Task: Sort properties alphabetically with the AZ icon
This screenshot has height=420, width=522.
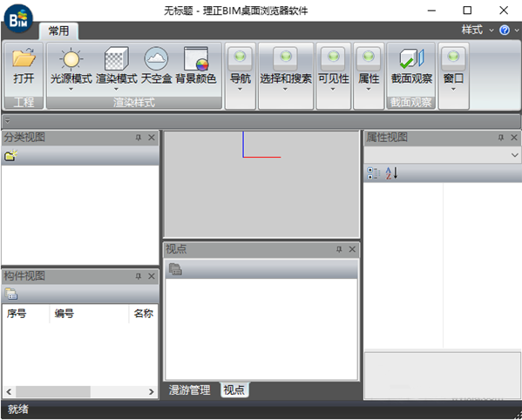Action: (391, 173)
